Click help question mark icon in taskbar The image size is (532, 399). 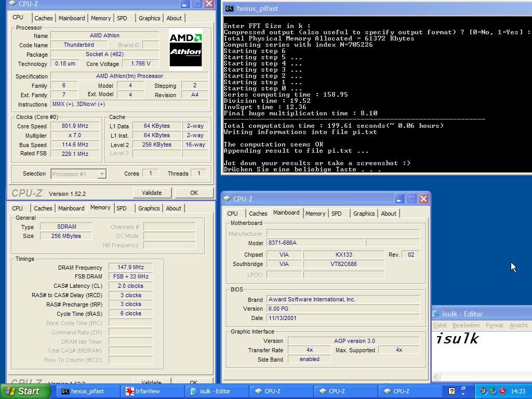(451, 391)
